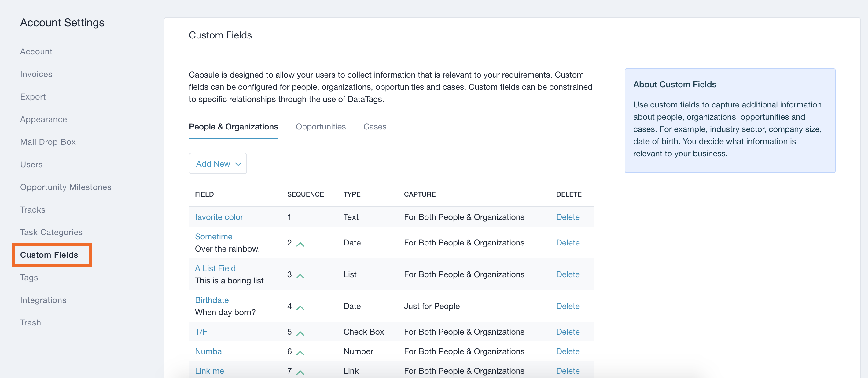The image size is (868, 378).
Task: Open Mail Drop Box settings
Action: point(47,142)
